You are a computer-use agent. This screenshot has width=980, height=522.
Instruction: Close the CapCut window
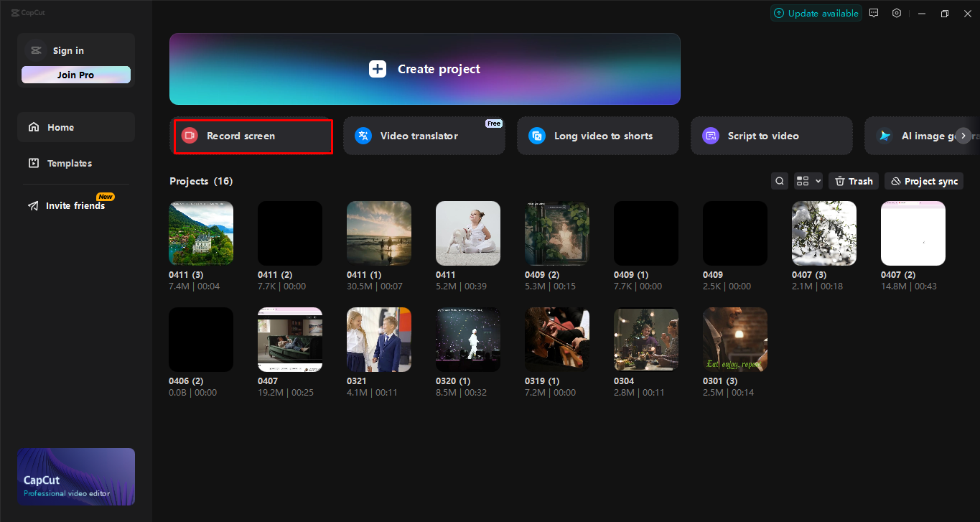click(x=967, y=13)
